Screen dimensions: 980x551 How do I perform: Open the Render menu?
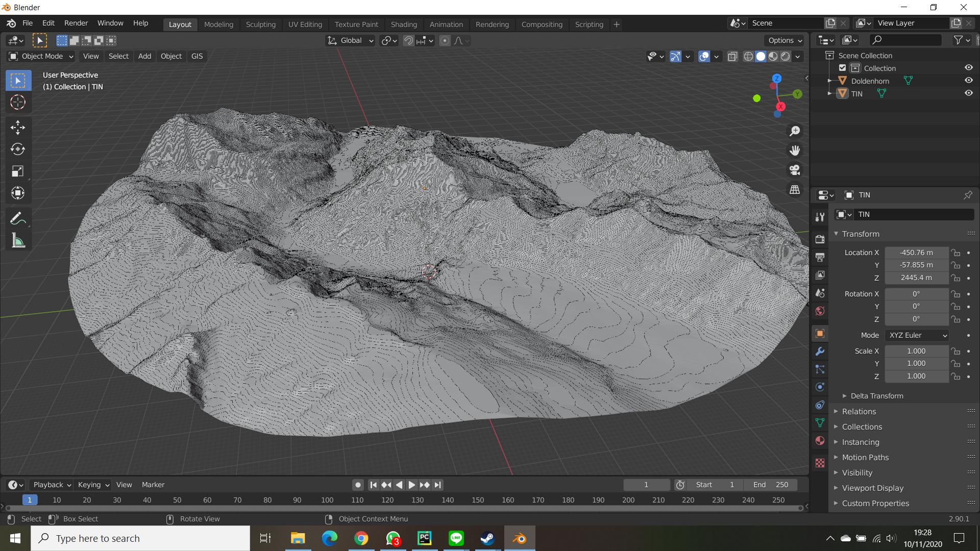76,23
